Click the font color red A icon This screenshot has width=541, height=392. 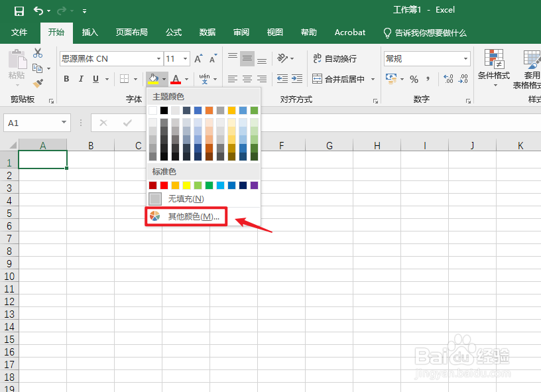[x=176, y=79]
